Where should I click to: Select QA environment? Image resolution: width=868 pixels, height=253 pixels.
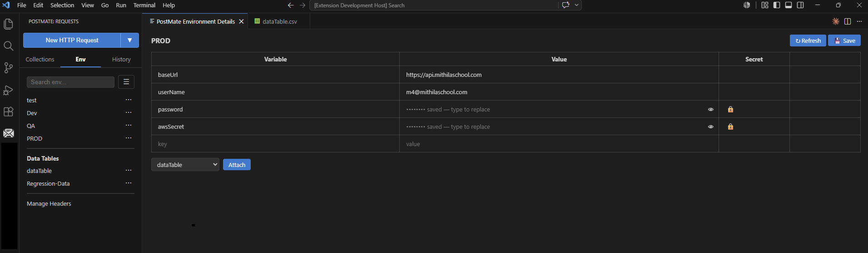[31, 126]
